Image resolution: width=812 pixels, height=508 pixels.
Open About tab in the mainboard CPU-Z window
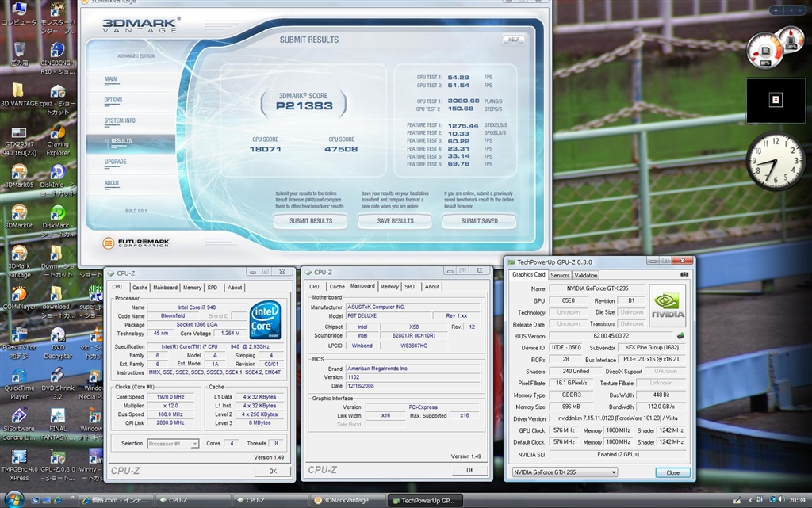432,287
